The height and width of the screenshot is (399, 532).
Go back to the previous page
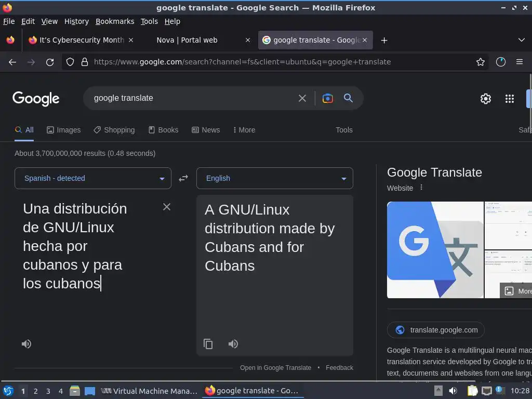[x=12, y=62]
